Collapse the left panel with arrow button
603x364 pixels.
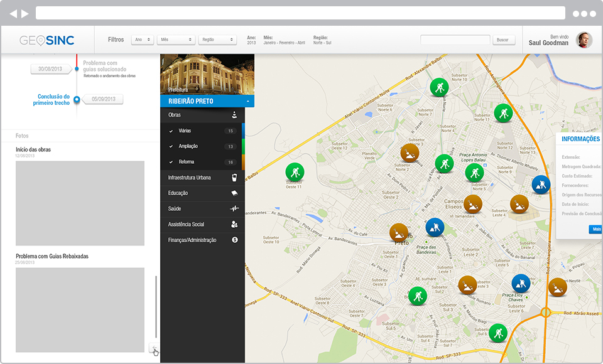154,348
